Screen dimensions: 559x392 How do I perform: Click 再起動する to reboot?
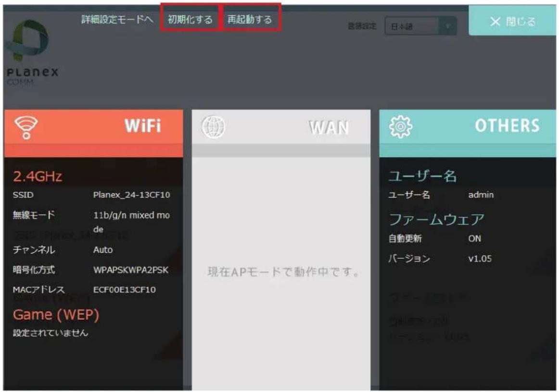coord(250,19)
